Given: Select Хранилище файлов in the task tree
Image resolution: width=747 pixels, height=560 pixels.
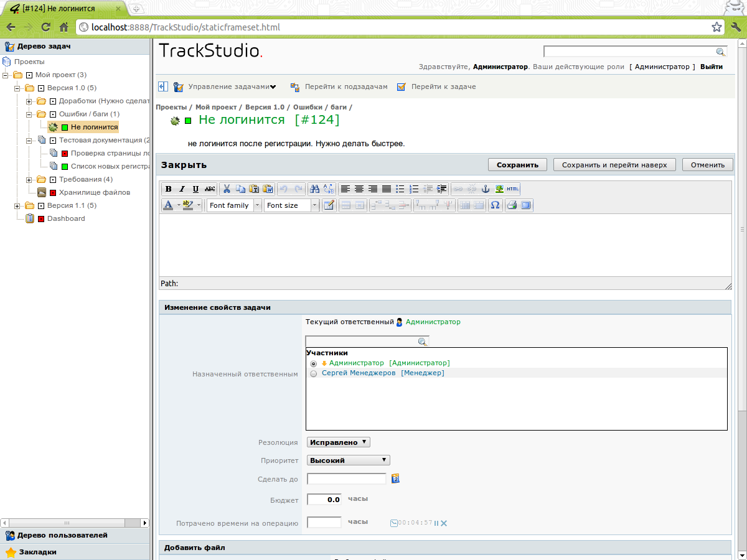Looking at the screenshot, I should (x=95, y=192).
